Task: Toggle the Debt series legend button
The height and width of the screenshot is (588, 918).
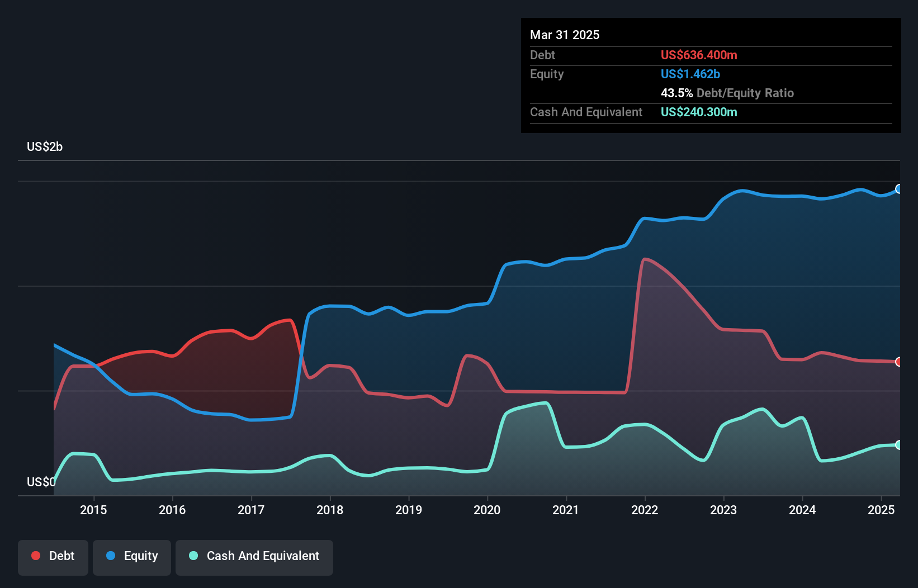Action: [x=53, y=557]
